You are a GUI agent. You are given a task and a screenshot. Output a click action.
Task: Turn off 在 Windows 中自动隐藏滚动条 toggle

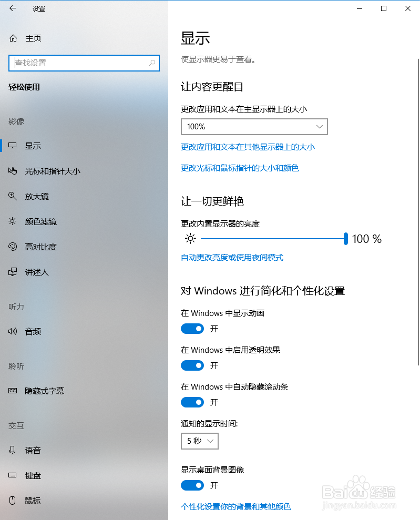pos(192,402)
